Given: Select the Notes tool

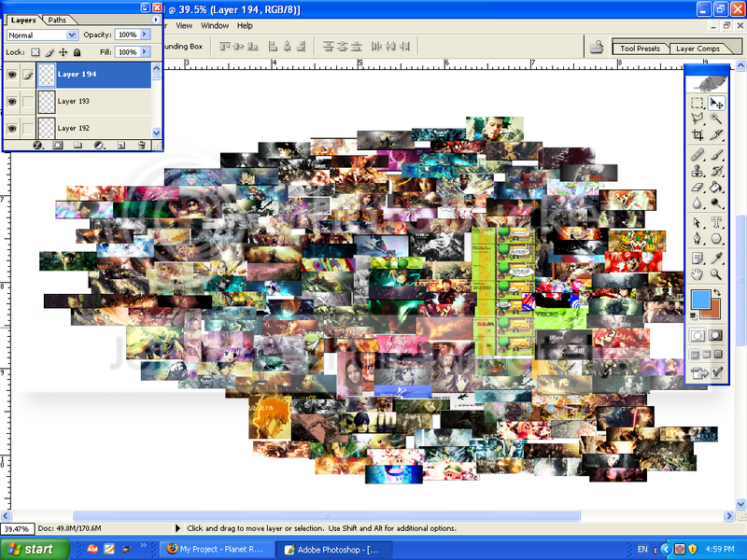Looking at the screenshot, I should pyautogui.click(x=698, y=259).
